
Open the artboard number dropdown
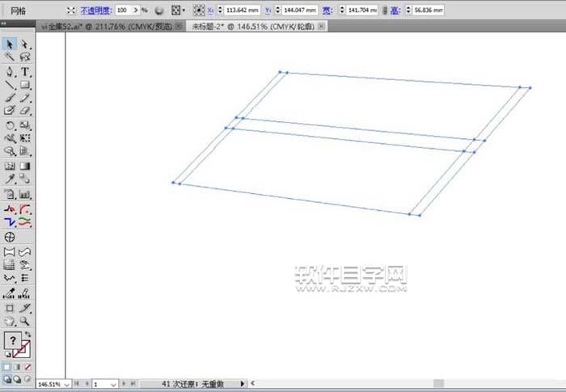click(x=113, y=384)
